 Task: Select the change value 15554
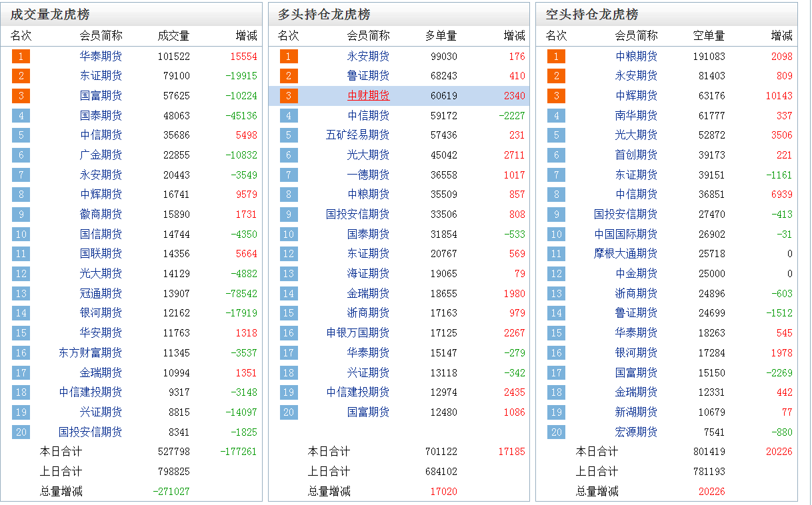point(243,57)
